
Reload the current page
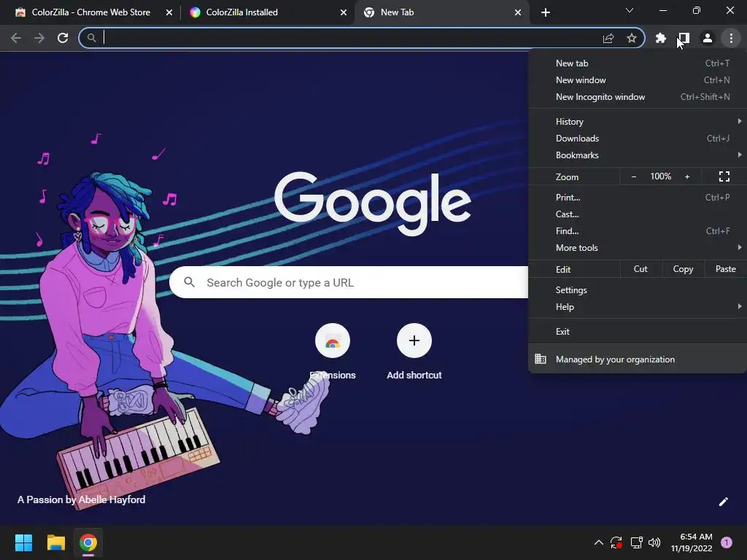coord(63,38)
